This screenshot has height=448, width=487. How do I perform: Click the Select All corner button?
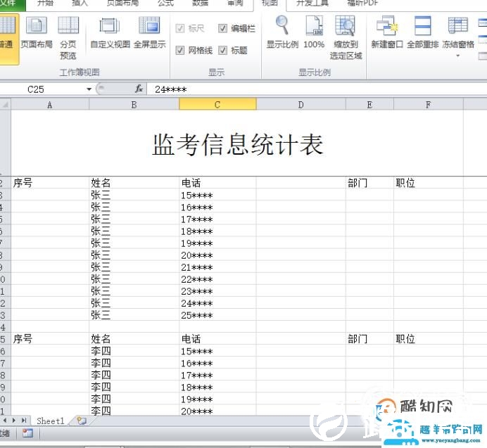(x=6, y=105)
